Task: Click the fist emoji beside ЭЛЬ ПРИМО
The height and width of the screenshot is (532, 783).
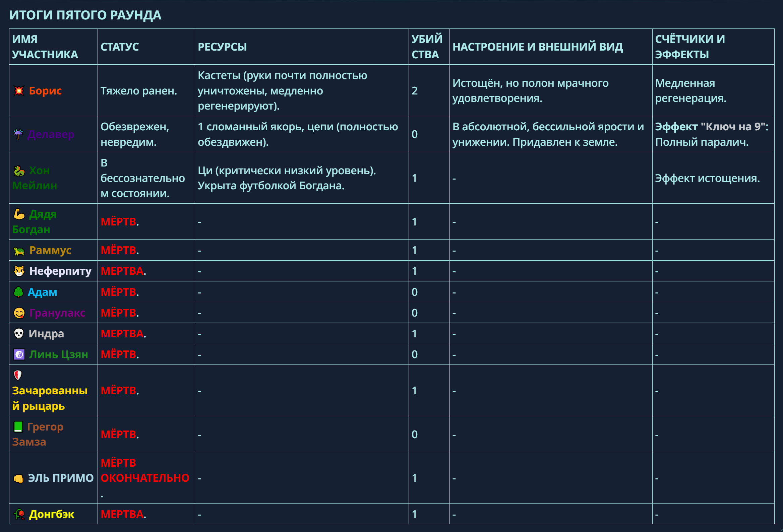Action: click(18, 478)
